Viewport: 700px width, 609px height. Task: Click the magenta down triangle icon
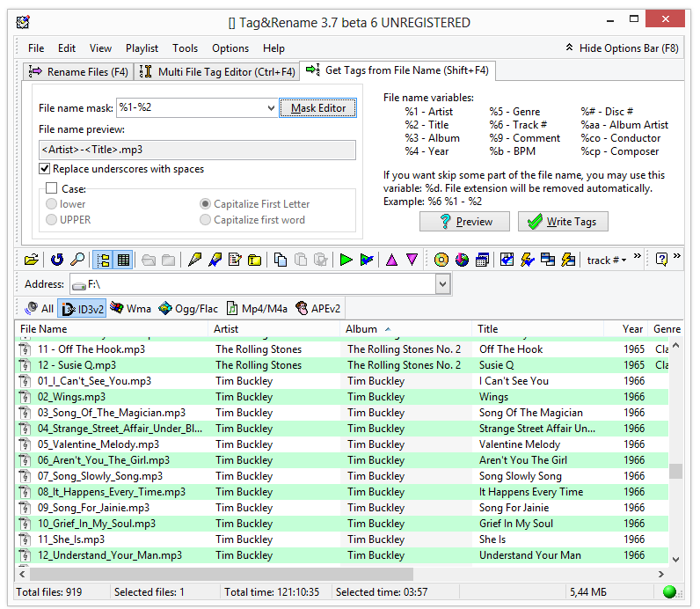pos(412,260)
